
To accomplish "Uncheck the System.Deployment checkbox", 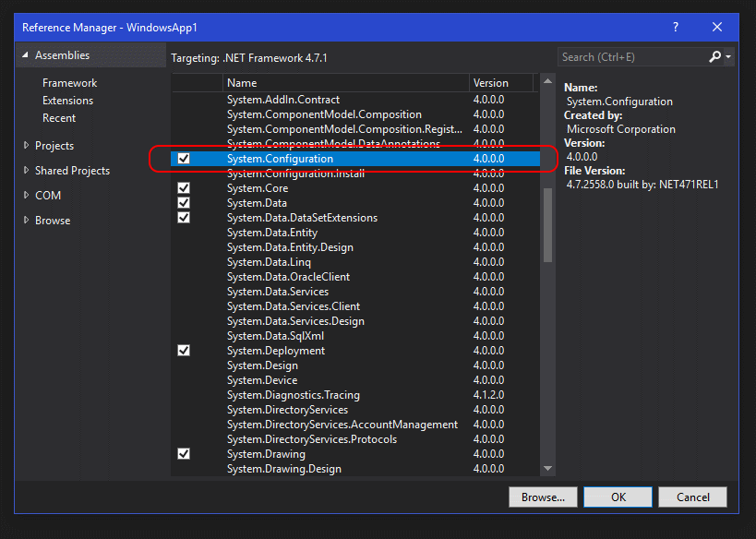I will (184, 351).
